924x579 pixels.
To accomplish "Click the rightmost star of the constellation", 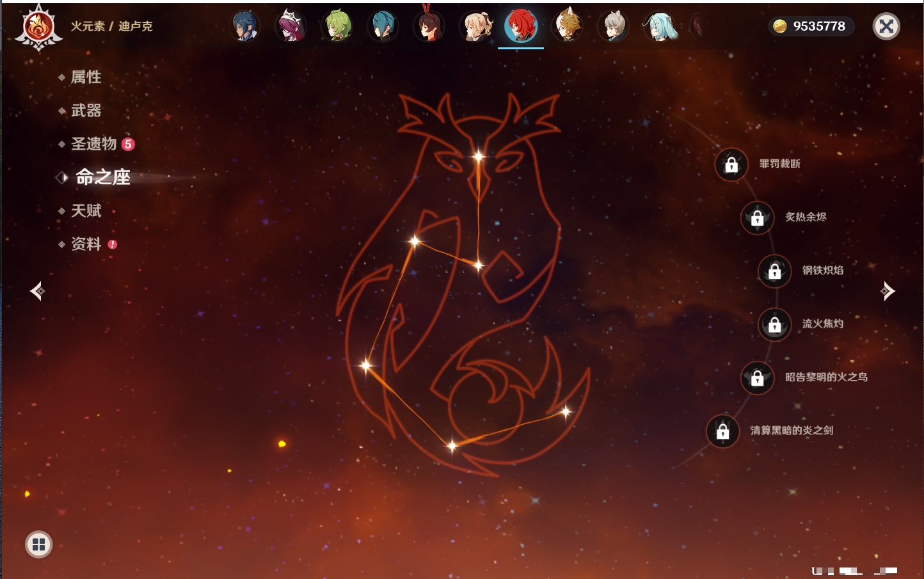I will [x=566, y=411].
